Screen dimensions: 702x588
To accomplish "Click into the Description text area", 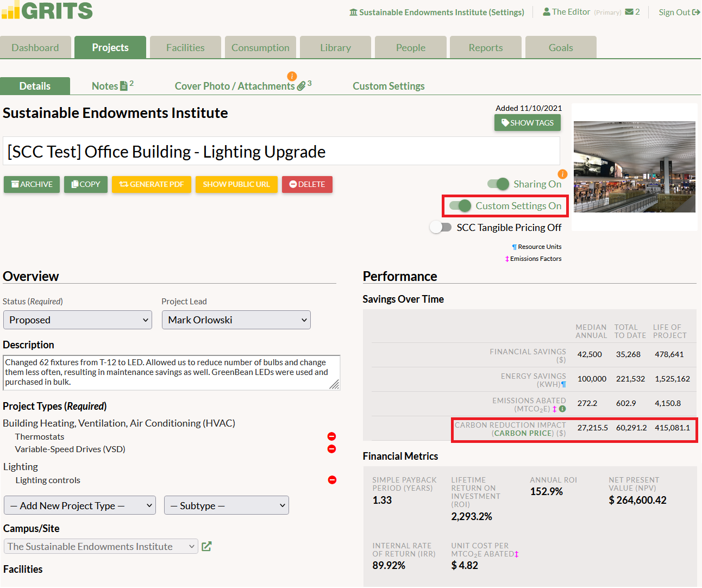I will point(172,372).
